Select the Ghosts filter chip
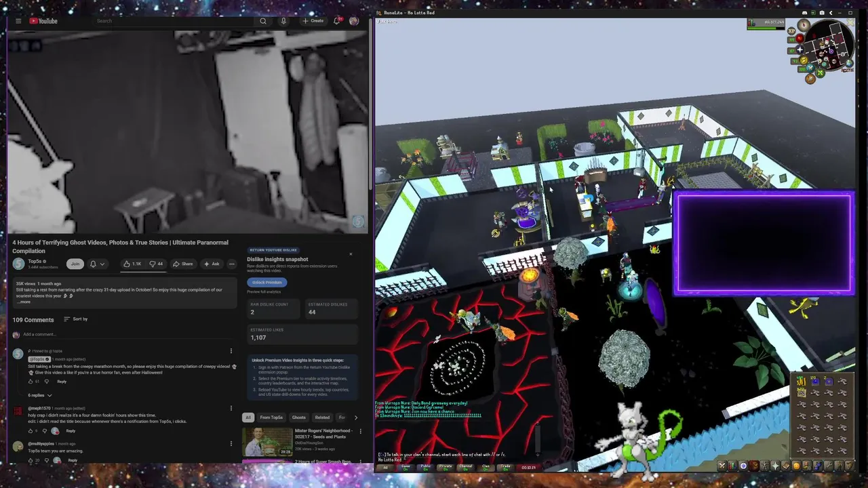This screenshot has height=488, width=868. 299,418
